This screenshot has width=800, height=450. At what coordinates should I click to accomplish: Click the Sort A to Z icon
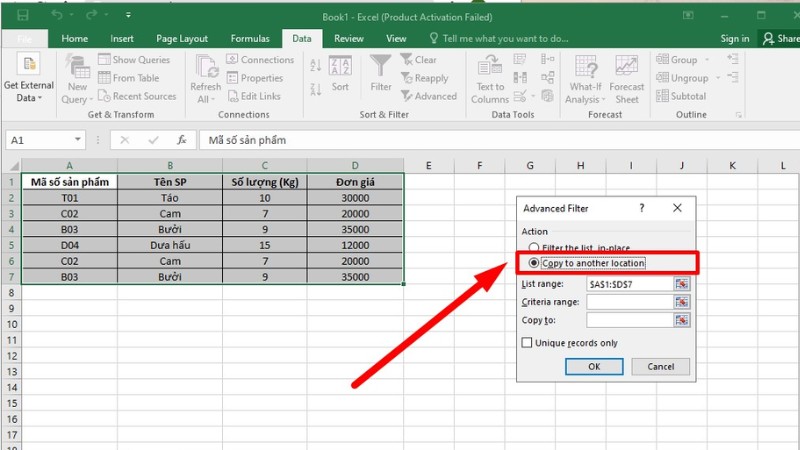tap(317, 65)
